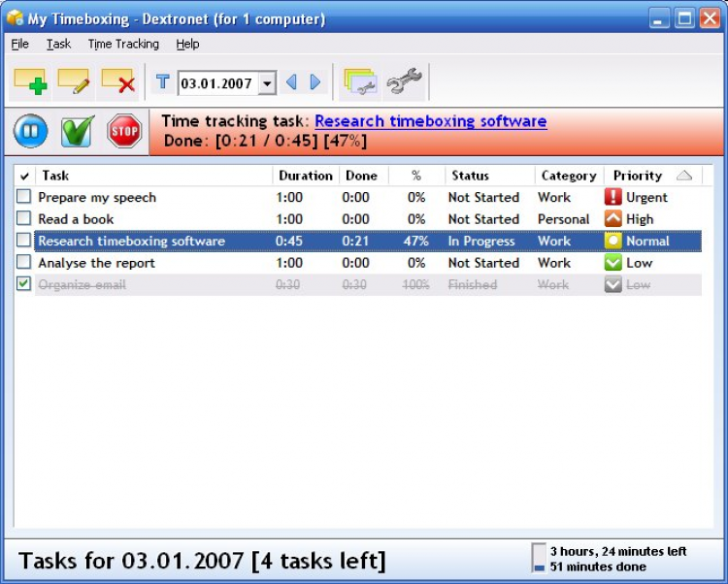728x584 pixels.
Task: Click the 51 minutes done text
Action: point(598,567)
